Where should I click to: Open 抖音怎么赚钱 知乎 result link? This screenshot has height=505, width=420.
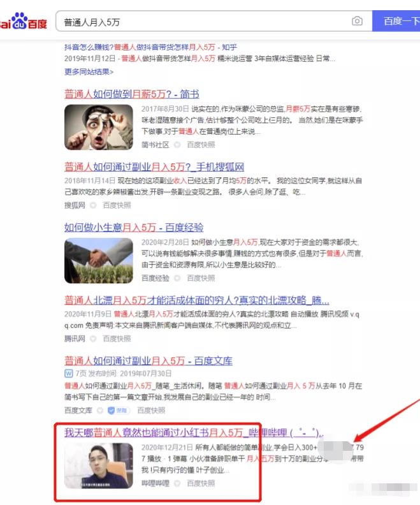(x=150, y=47)
